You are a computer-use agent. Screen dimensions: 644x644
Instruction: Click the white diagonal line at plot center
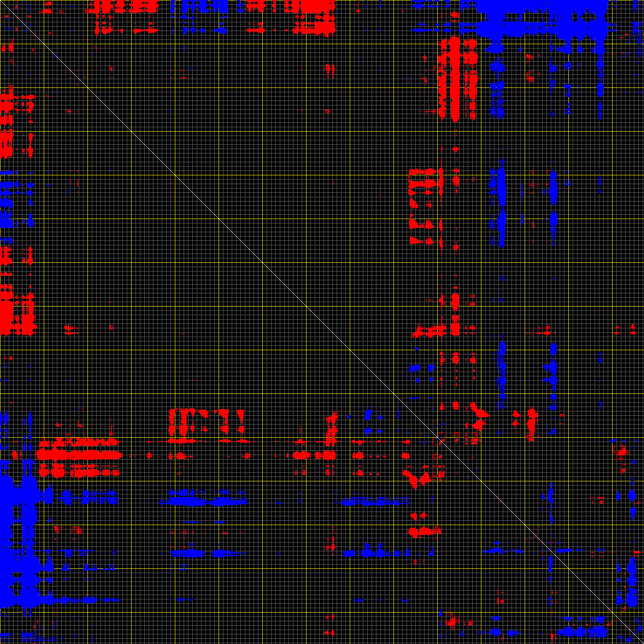tap(322, 322)
